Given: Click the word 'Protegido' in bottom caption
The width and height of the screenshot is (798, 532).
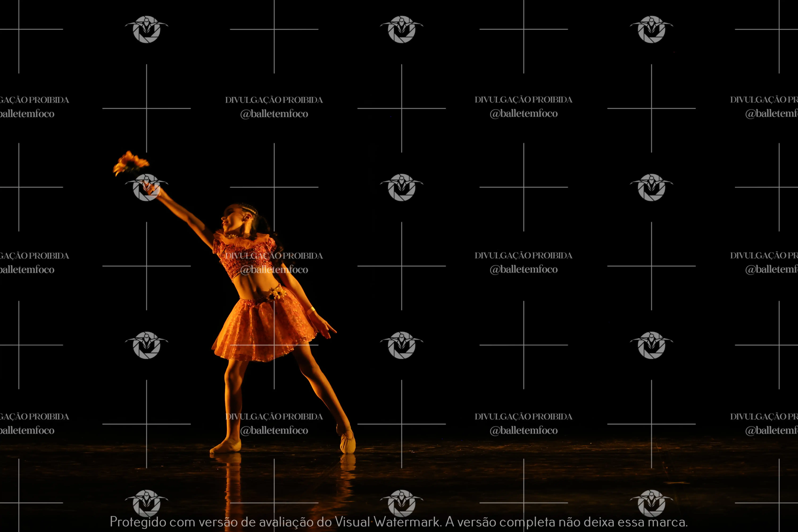Looking at the screenshot, I should coord(138,522).
